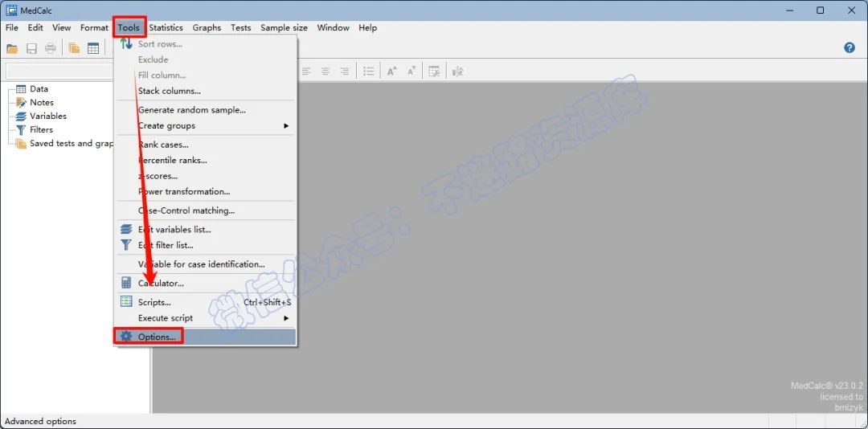Click the bulleted list icon
The height and width of the screenshot is (429, 868).
pyautogui.click(x=369, y=71)
